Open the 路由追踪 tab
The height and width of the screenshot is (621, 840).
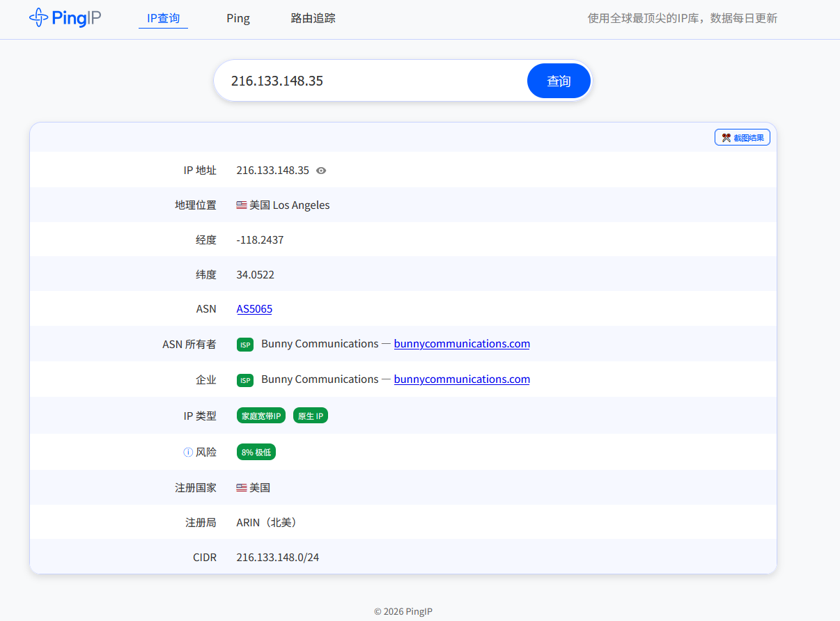pos(313,18)
